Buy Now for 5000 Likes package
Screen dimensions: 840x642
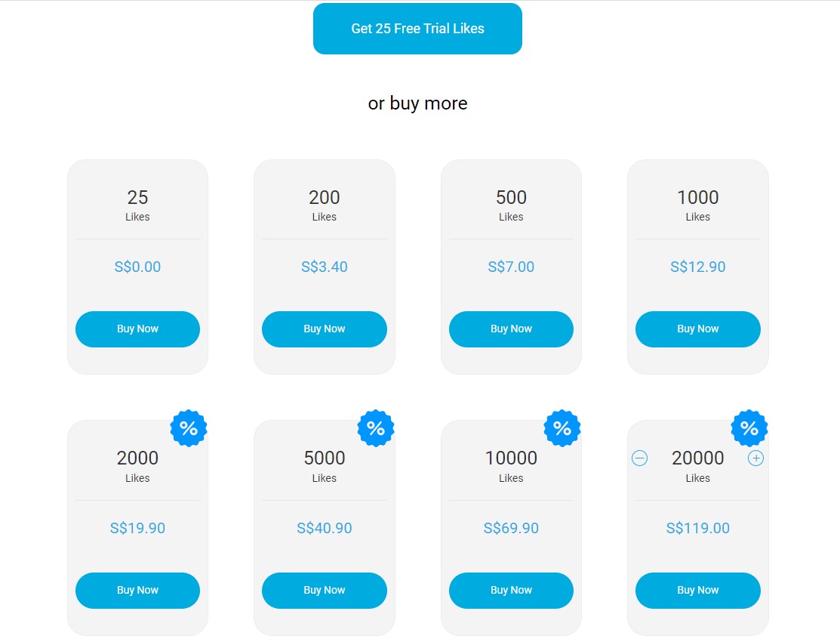324,590
